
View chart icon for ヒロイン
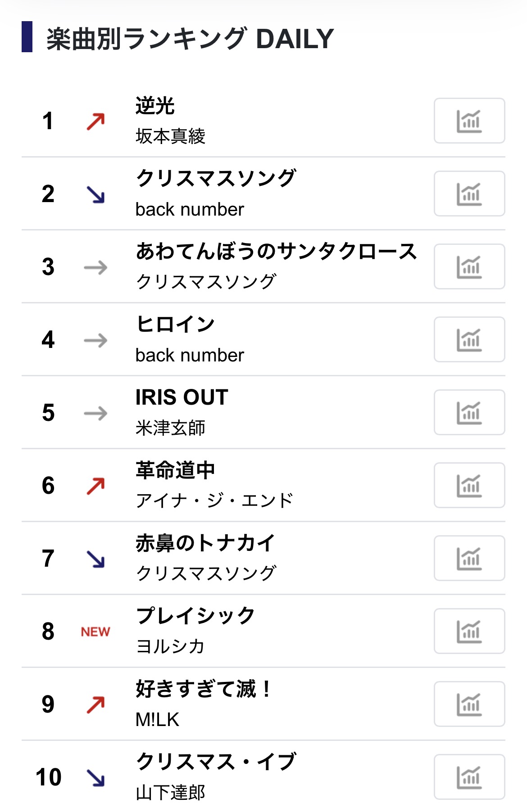pos(469,339)
